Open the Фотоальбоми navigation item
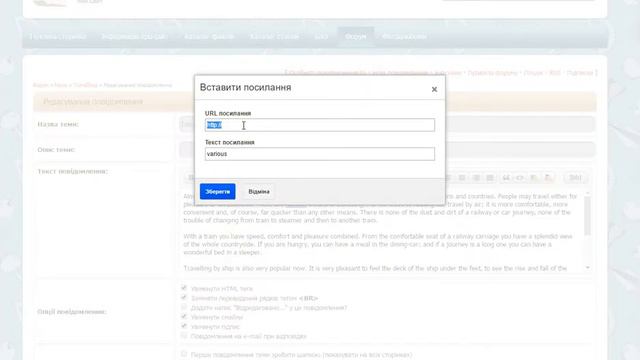Viewport: 640px width, 360px height. coord(404,36)
